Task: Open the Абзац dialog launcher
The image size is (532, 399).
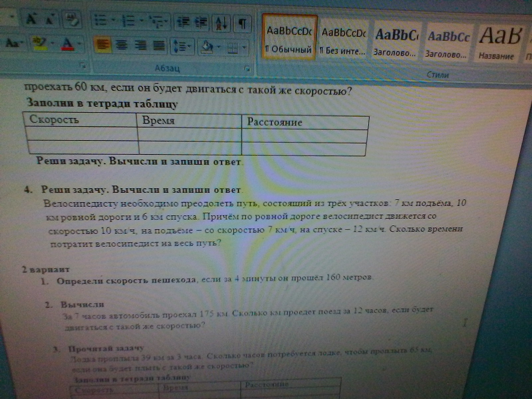Action: (x=247, y=69)
